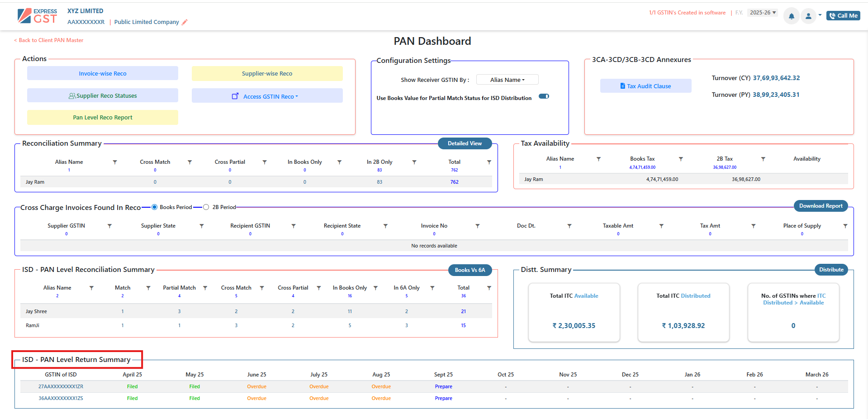The height and width of the screenshot is (419, 868).
Task: Click the pencil edit icon beside Public Limited Company
Action: point(185,22)
